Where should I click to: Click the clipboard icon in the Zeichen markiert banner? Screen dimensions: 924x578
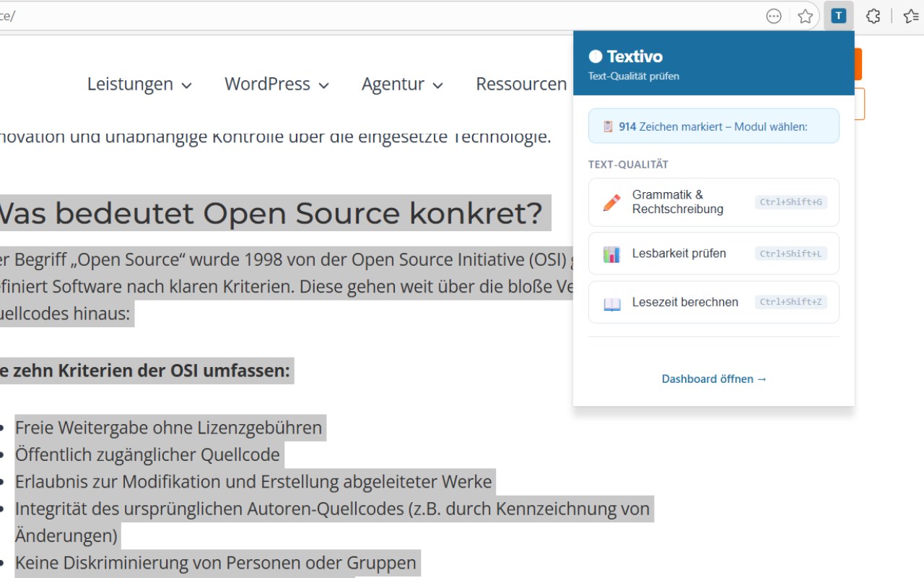[x=608, y=126]
